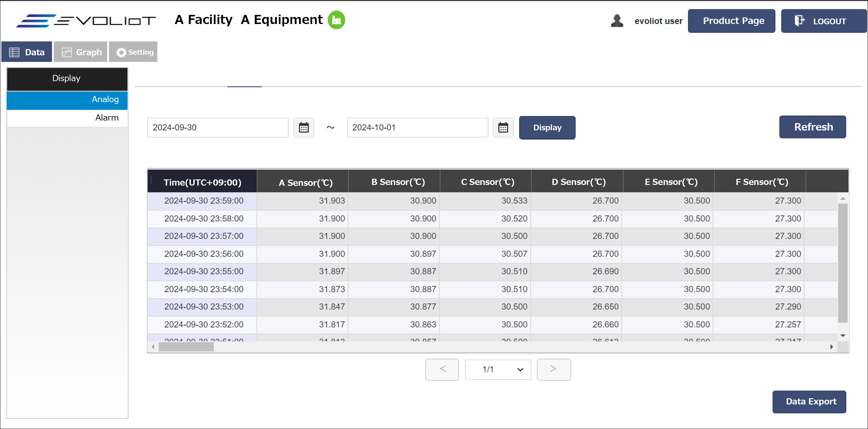Go to the next page of results
The height and width of the screenshot is (429, 868).
click(x=553, y=369)
